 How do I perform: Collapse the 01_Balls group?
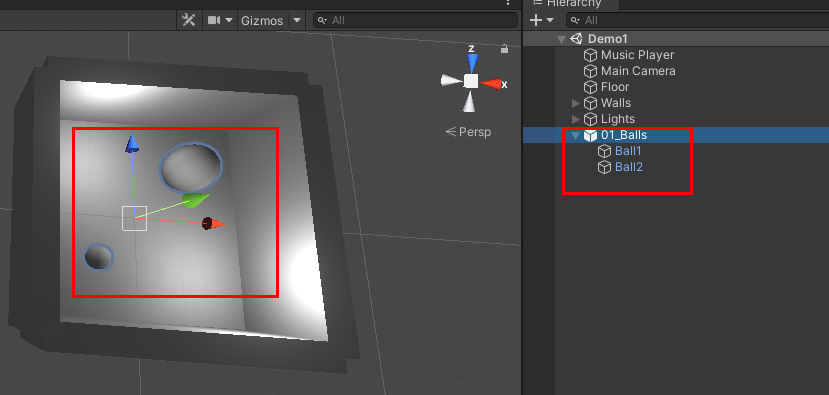pyautogui.click(x=575, y=135)
